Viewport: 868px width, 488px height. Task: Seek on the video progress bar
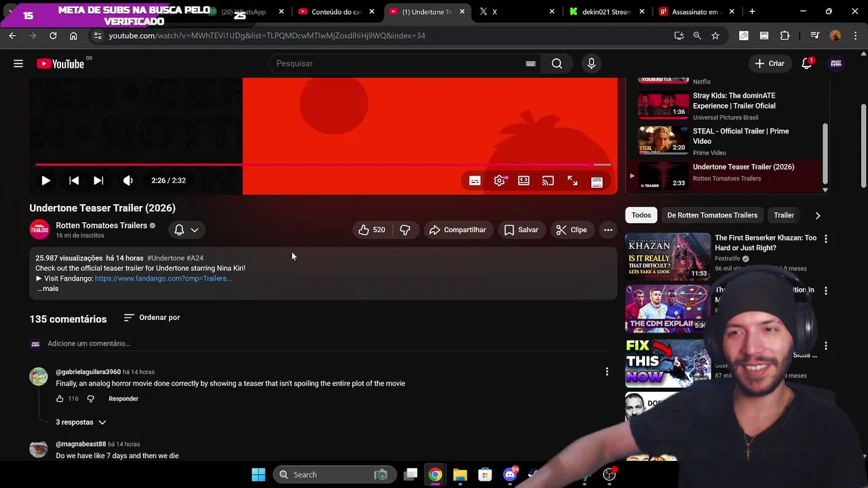[x=323, y=165]
